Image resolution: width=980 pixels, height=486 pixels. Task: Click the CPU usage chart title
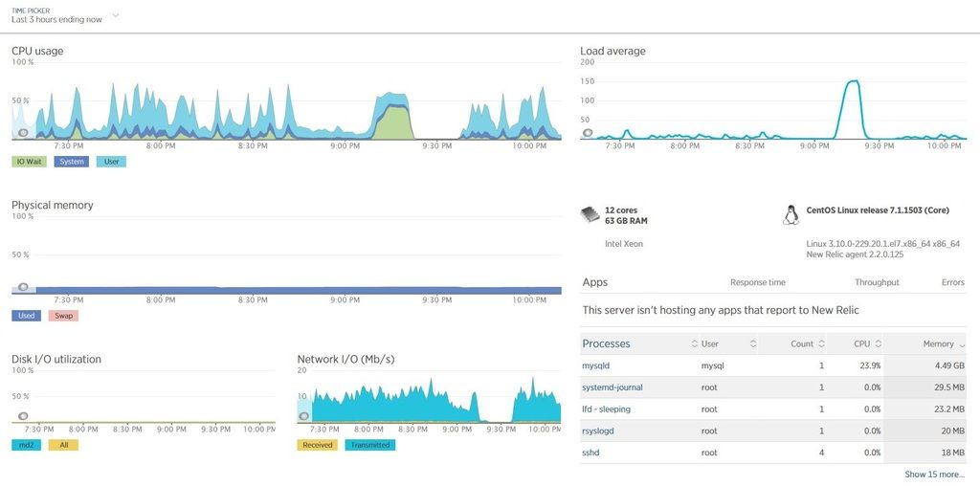(37, 51)
